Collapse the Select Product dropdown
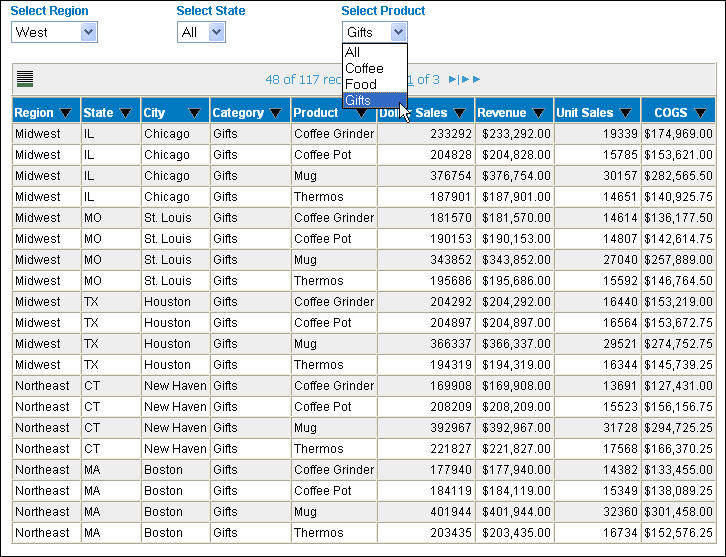This screenshot has height=557, width=726. click(398, 32)
